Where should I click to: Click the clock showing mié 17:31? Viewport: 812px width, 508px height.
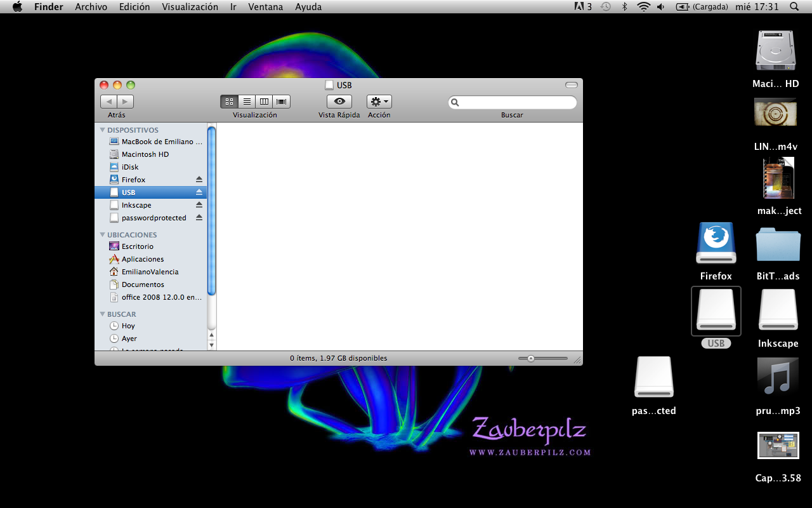[x=757, y=7]
